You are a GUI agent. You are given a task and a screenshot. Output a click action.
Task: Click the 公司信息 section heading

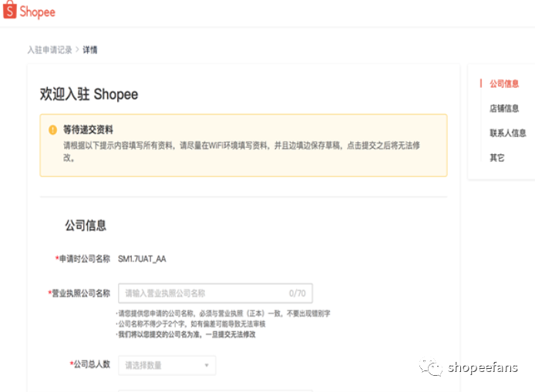[x=86, y=226]
